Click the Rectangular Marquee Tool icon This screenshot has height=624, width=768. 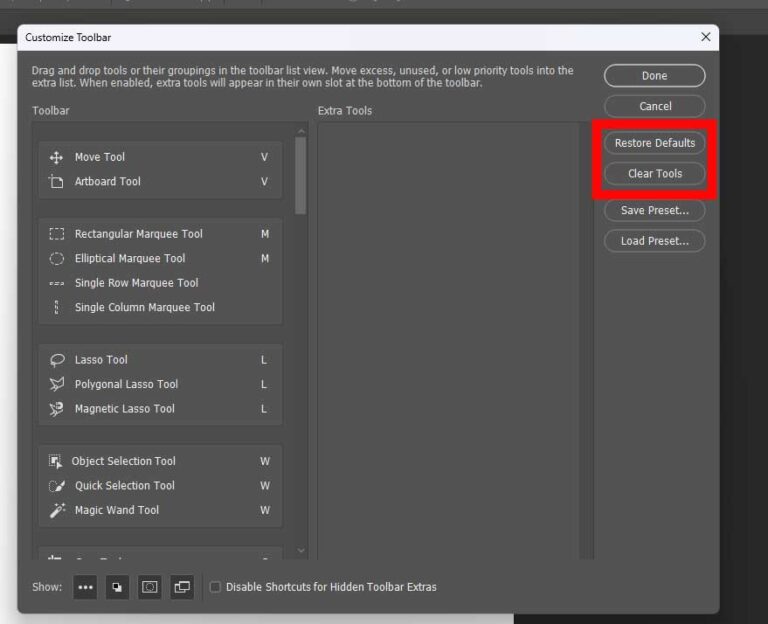tap(57, 234)
